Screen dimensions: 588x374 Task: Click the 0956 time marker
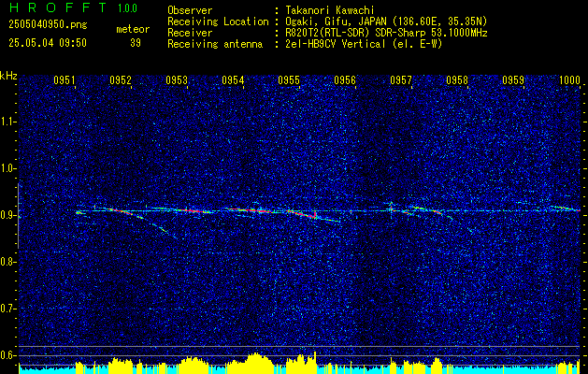point(345,79)
